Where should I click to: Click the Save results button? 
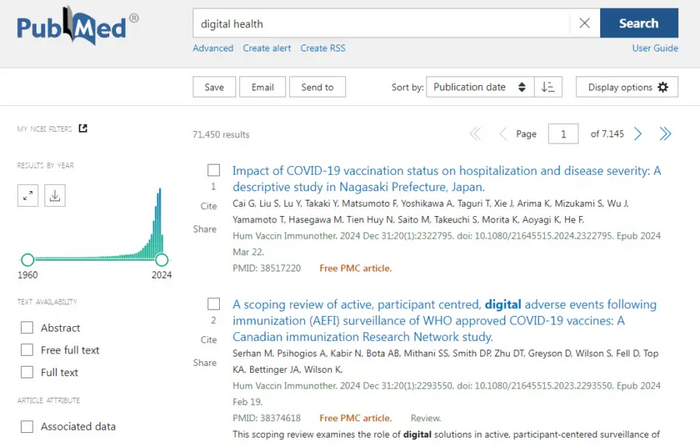[214, 87]
